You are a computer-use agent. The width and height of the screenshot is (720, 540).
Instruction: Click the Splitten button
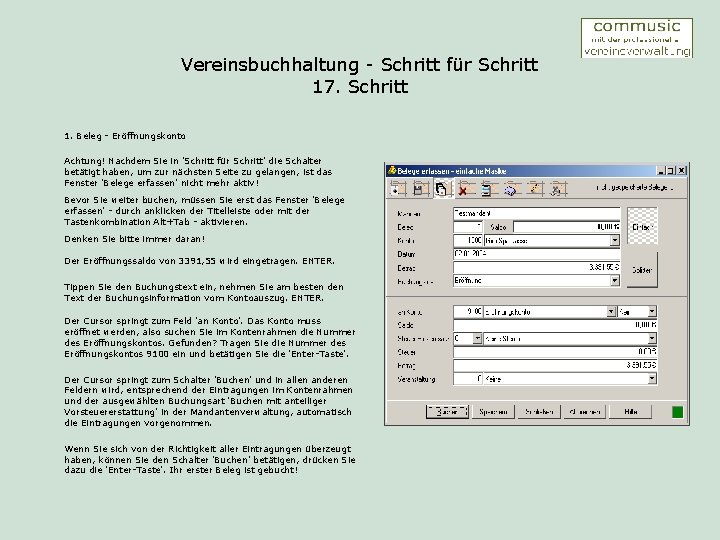(x=642, y=270)
